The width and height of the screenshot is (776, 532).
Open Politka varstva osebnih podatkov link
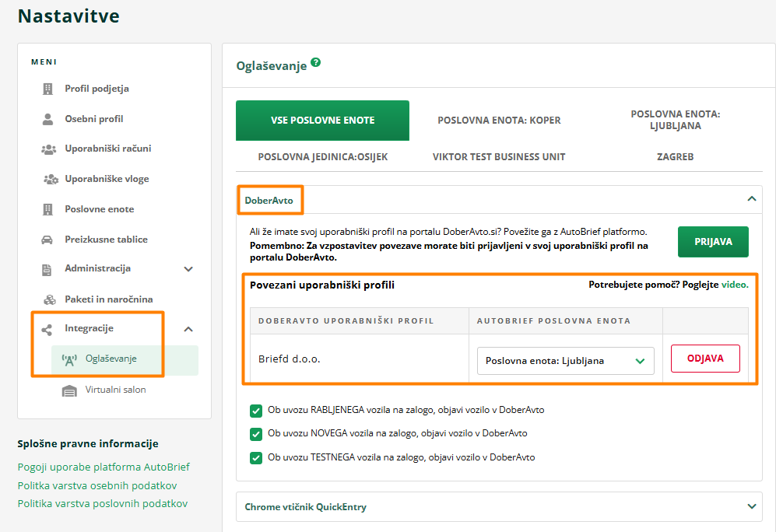click(x=97, y=485)
